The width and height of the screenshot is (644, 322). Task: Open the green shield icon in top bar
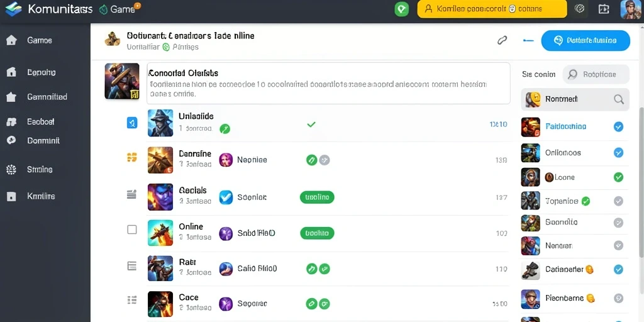[x=401, y=9]
